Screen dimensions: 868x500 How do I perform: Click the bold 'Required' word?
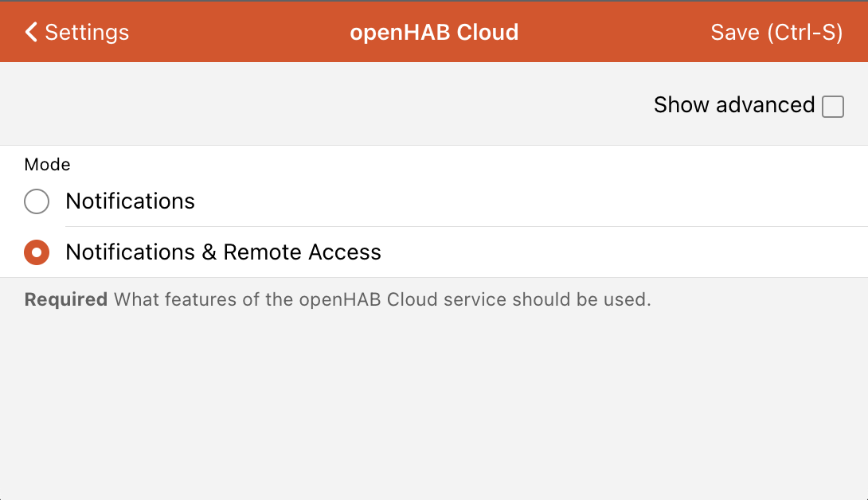66,300
